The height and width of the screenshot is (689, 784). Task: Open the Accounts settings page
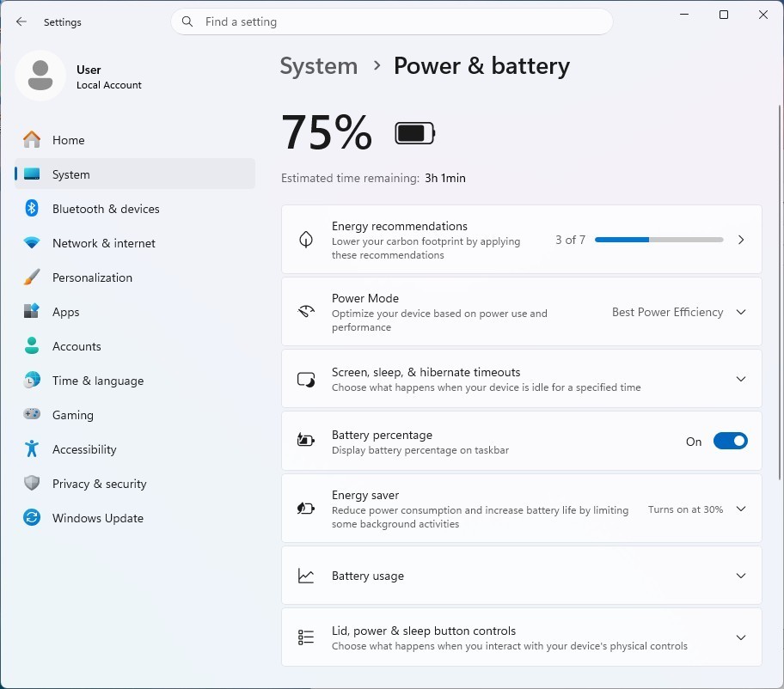(135, 345)
